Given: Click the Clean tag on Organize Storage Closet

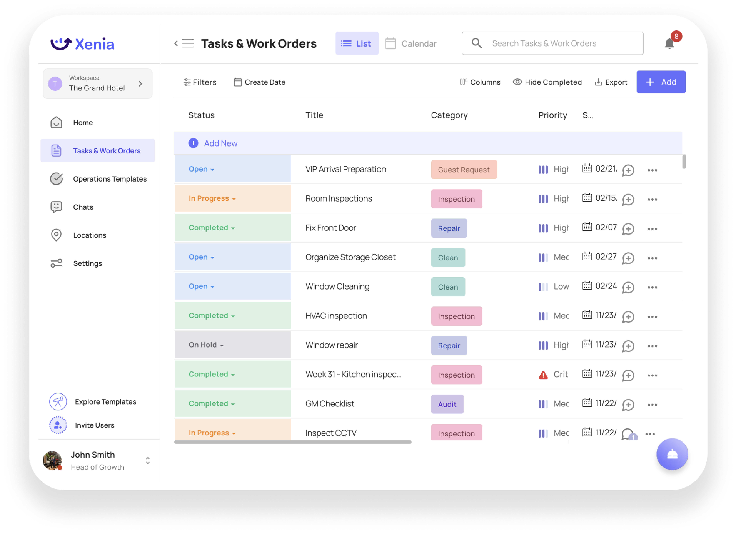Looking at the screenshot, I should click(x=448, y=257).
